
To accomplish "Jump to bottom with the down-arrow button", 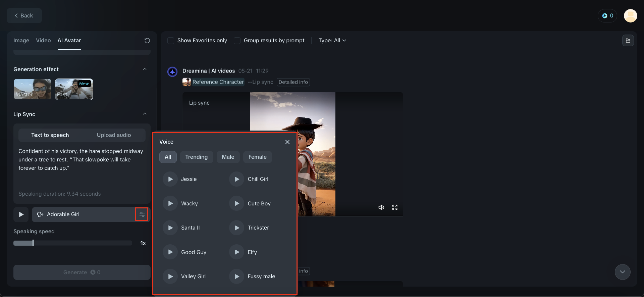I will (623, 272).
